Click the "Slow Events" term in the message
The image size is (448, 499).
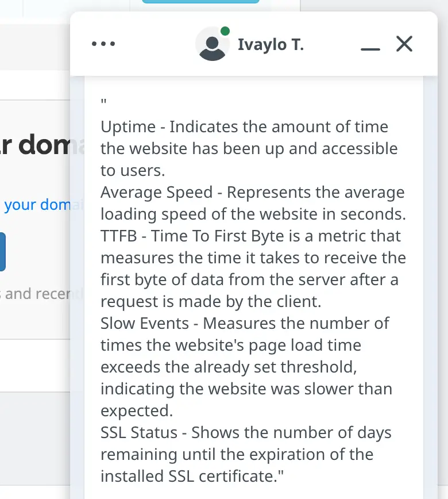(145, 324)
